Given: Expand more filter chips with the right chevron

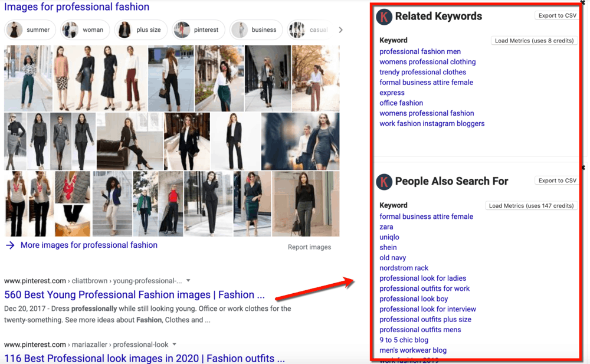Looking at the screenshot, I should [340, 29].
